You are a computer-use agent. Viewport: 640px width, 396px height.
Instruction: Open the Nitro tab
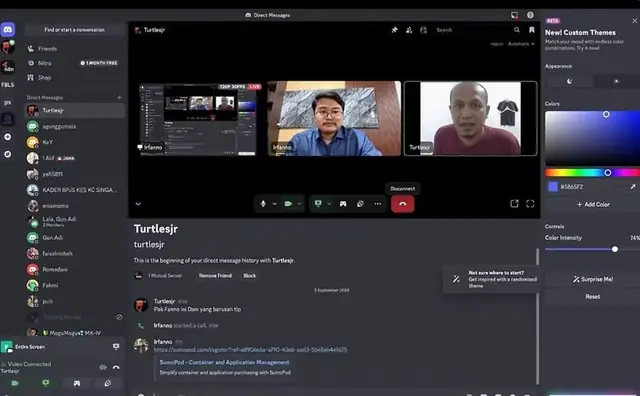[74, 63]
